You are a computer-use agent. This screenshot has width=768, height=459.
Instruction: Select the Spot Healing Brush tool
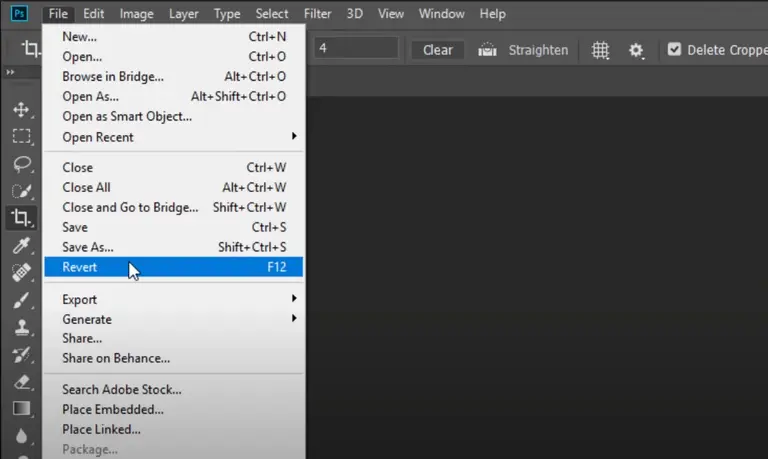(22, 272)
